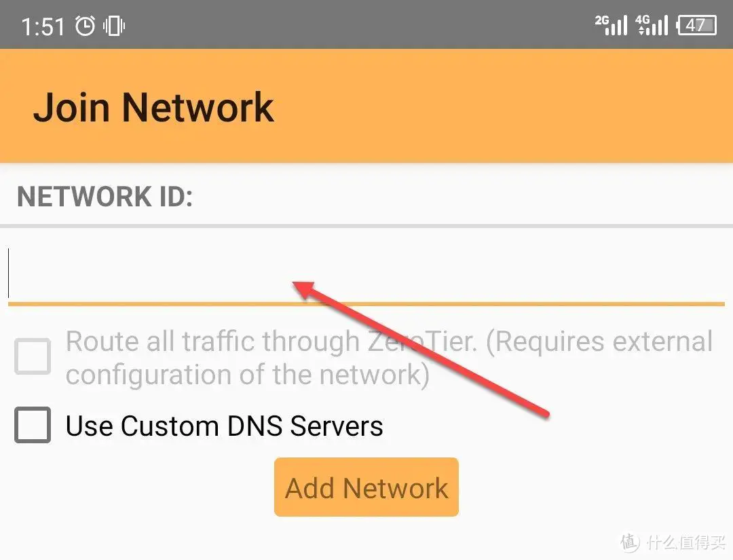The height and width of the screenshot is (560, 733).
Task: Tap the 1:51 clock in status bar
Action: [x=43, y=26]
